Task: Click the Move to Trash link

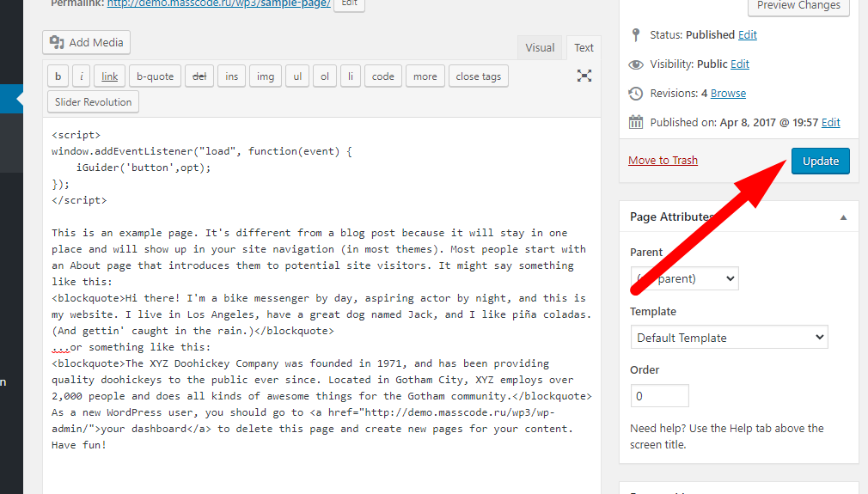Action: click(663, 161)
